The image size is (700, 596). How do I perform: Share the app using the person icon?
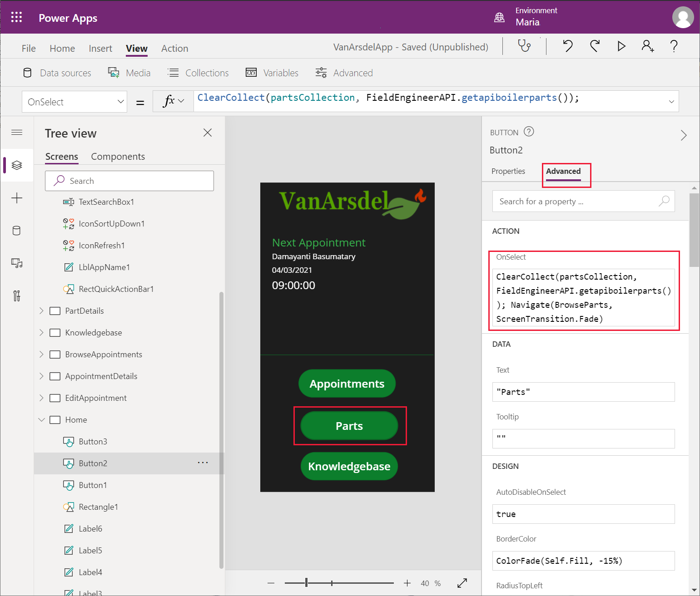(648, 46)
